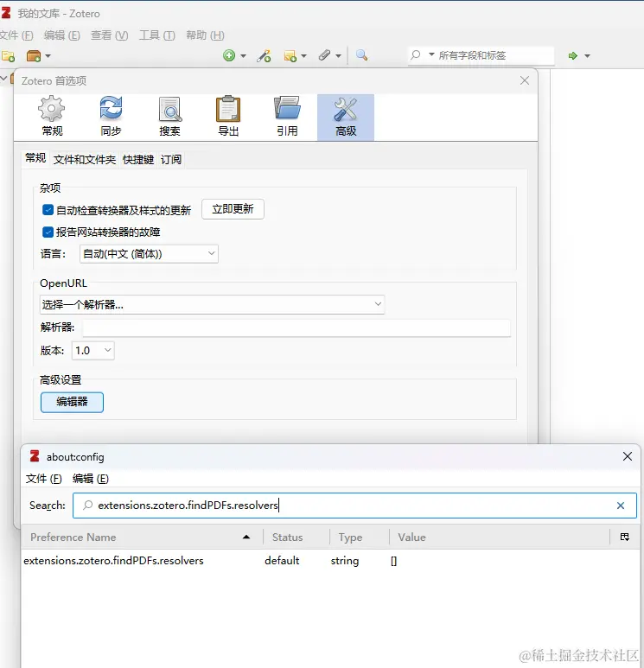
Task: Toggle 自动检查转换器及样式的更新 checkbox
Action: (48, 210)
